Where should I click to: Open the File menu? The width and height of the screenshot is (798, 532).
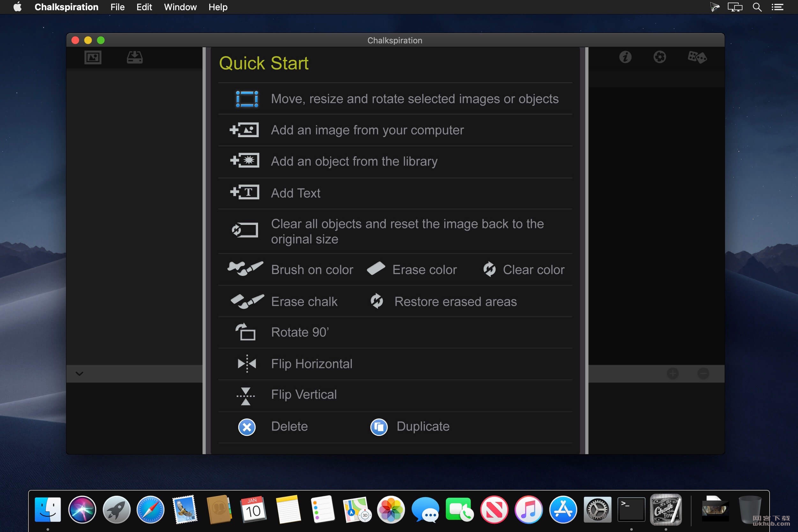tap(117, 7)
